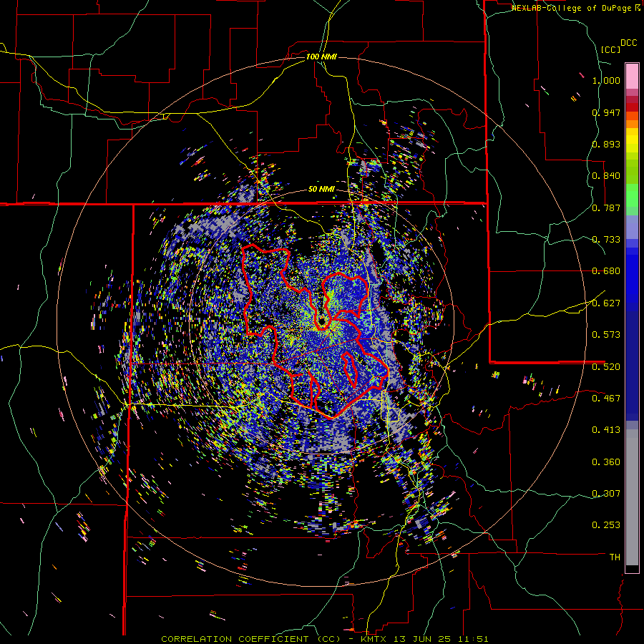Click the [CC] unit label
Image resolution: width=644 pixels, height=644 pixels.
click(x=611, y=49)
